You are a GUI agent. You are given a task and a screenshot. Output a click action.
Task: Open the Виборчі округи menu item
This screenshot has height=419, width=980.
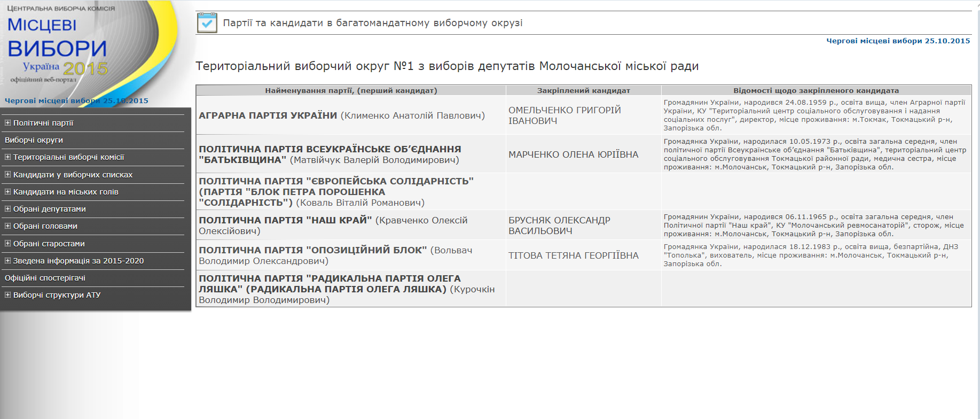[34, 140]
